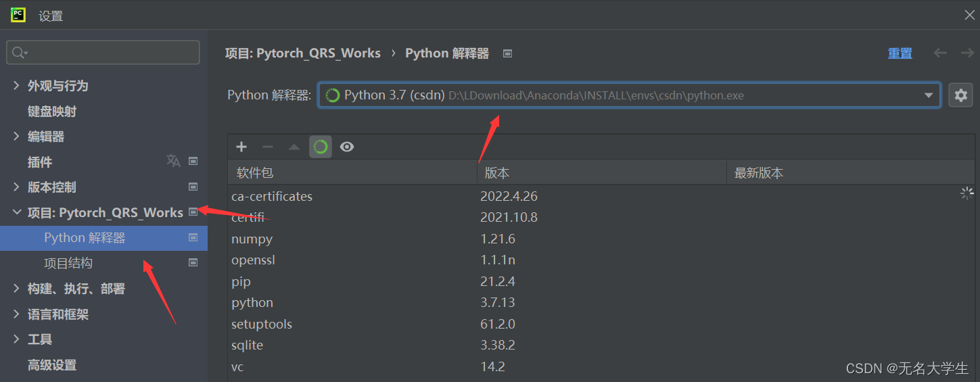The height and width of the screenshot is (382, 980).
Task: Click the forward navigation arrow
Action: click(x=967, y=53)
